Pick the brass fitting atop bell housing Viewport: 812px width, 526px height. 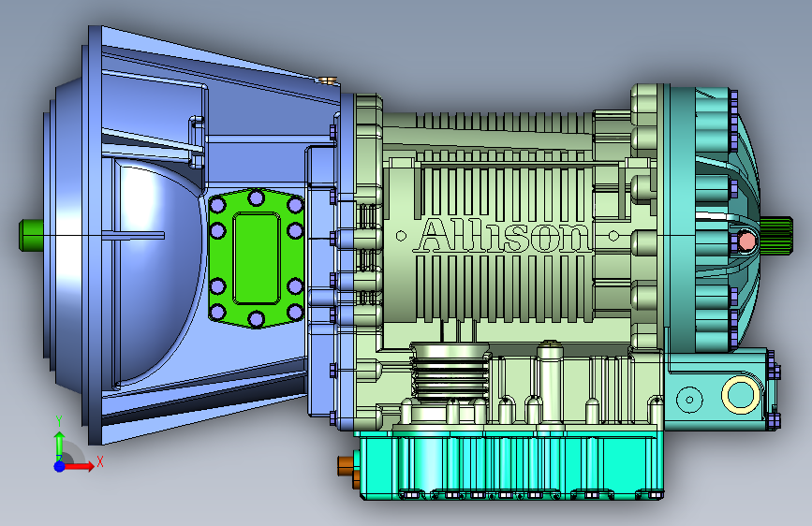pos(328,80)
